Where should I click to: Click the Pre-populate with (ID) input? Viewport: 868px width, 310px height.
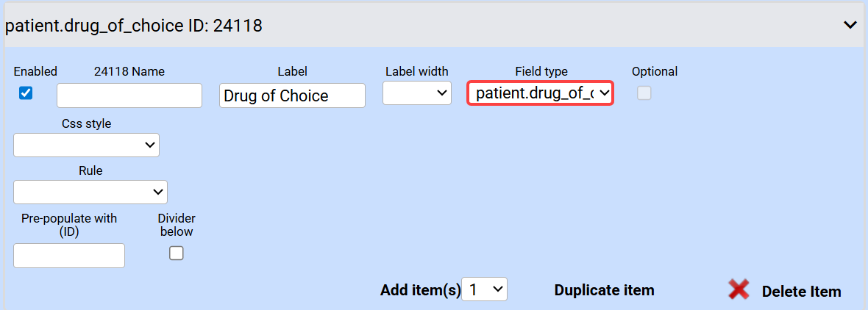[69, 256]
